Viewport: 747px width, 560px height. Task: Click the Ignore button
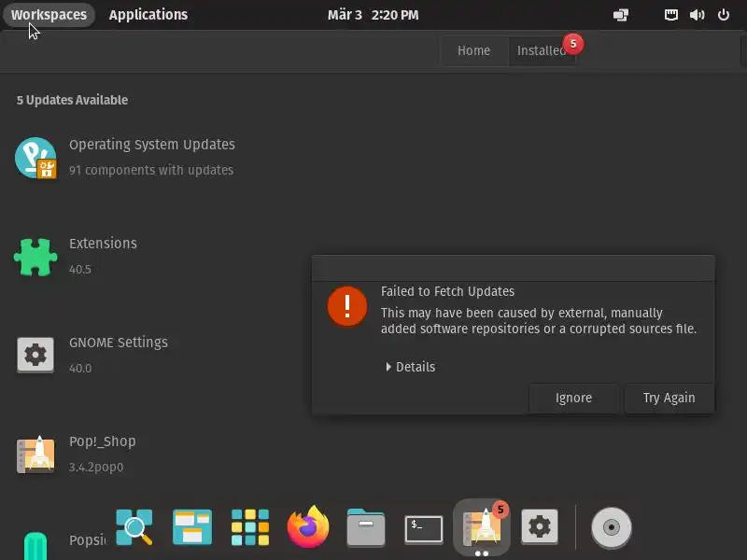coord(573,398)
